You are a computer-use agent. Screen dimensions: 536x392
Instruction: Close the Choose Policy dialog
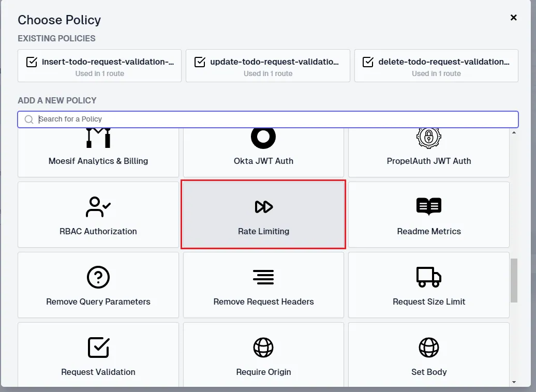pos(513,18)
